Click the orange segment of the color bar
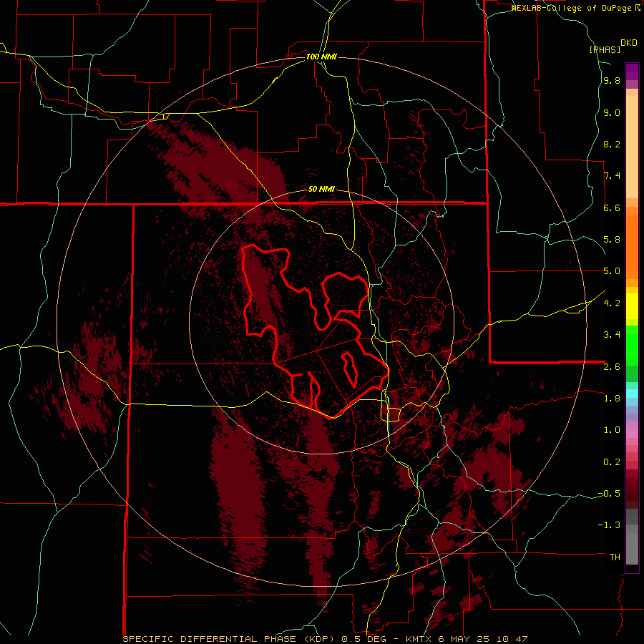Screen dimensions: 644x644 [x=632, y=248]
